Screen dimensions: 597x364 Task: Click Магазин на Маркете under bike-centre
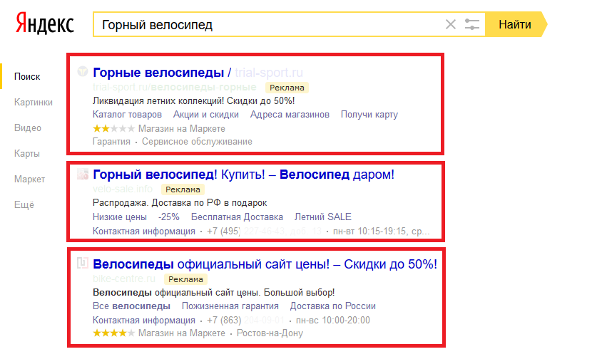click(182, 333)
